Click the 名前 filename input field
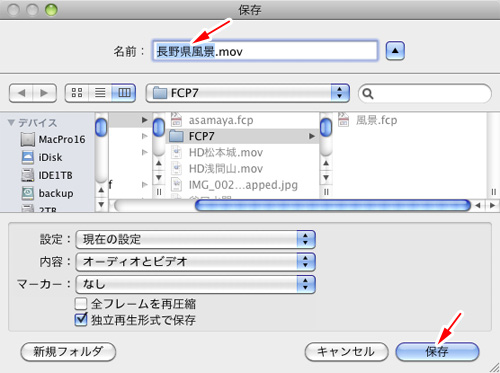Image resolution: width=500 pixels, height=373 pixels. click(265, 51)
